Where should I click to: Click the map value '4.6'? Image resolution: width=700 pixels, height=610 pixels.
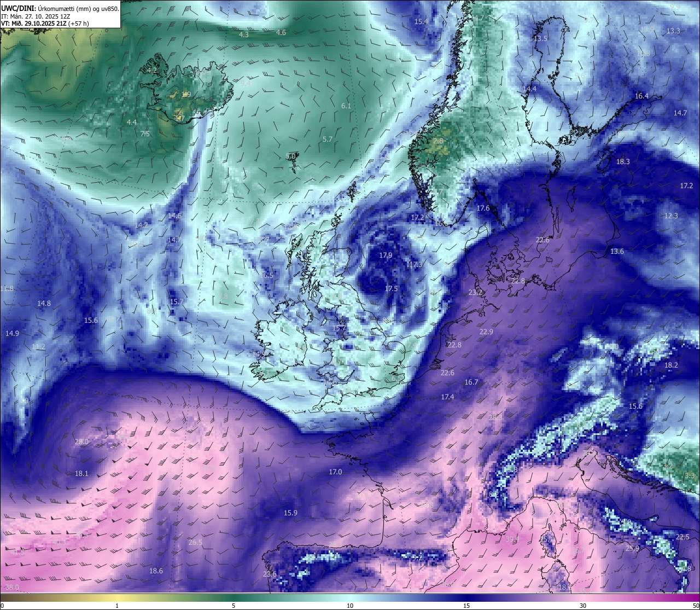point(281,33)
